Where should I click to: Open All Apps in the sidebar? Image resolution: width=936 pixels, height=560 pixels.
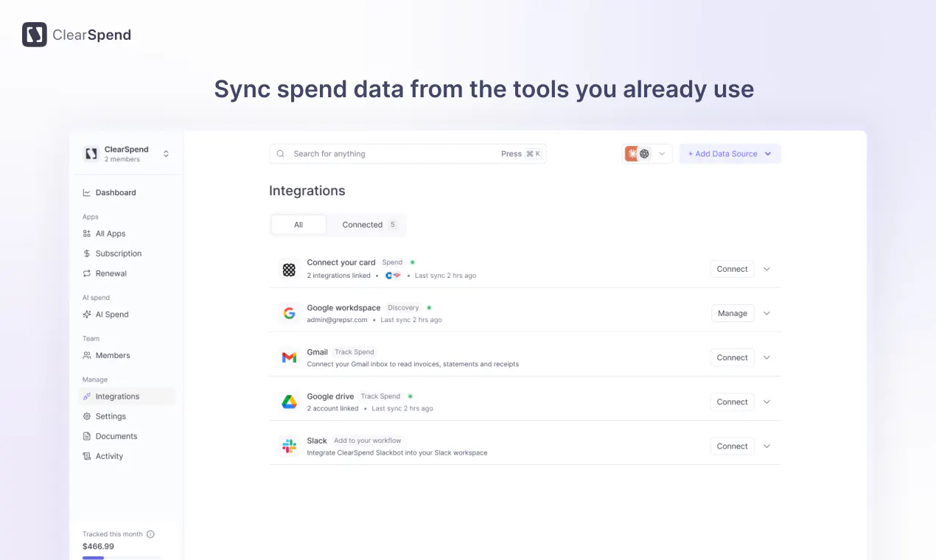click(x=111, y=234)
